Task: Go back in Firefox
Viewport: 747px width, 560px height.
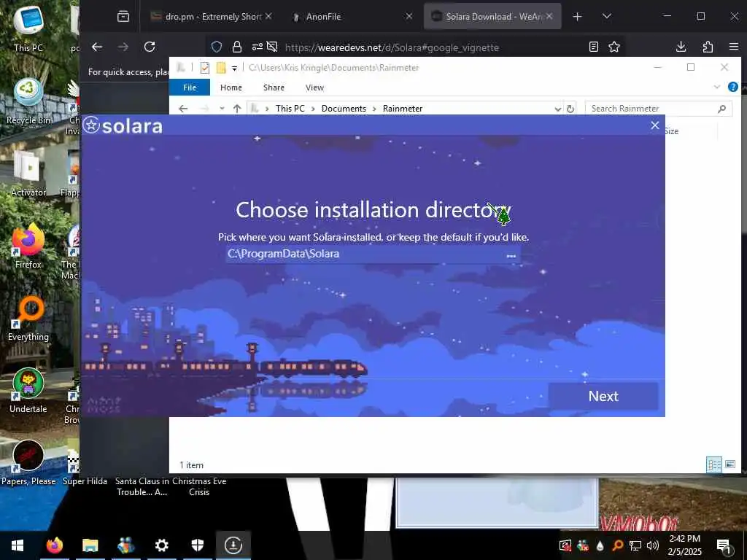Action: point(97,47)
